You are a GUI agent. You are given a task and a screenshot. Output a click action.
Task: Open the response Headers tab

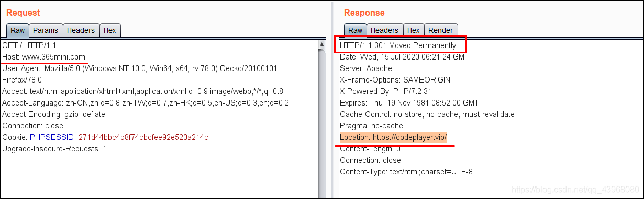pyautogui.click(x=384, y=30)
